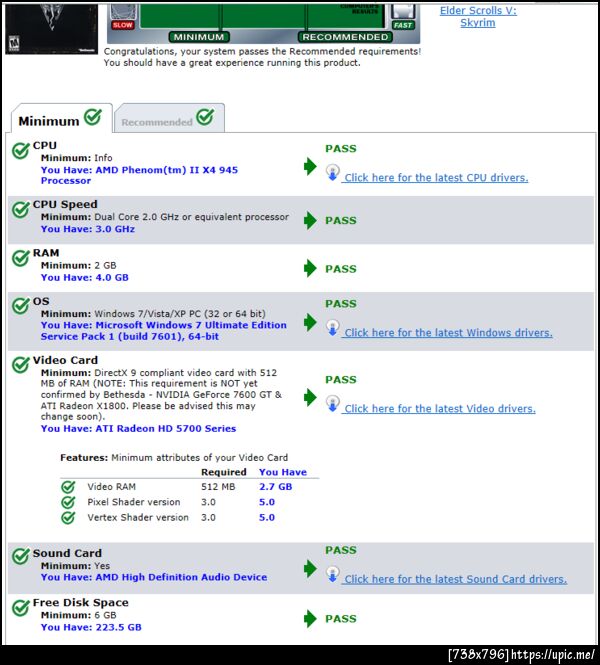Click the green checkmark next to CPU
The width and height of the screenshot is (600, 665).
[x=21, y=150]
